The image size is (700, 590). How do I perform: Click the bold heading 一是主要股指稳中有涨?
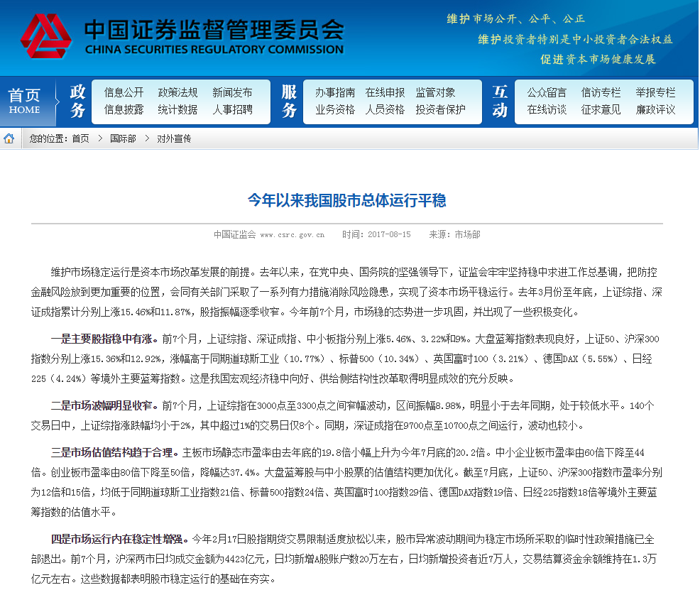104,339
